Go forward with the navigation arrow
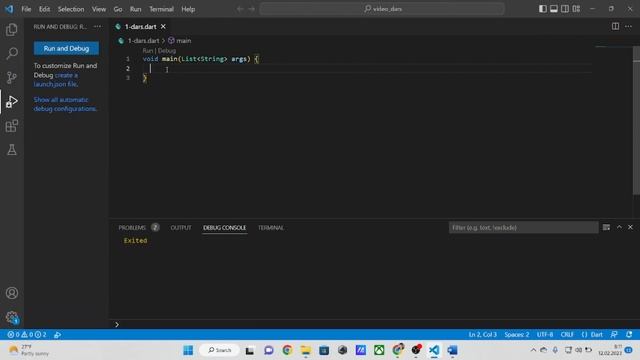This screenshot has height=360, width=640. pyautogui.click(x=251, y=9)
